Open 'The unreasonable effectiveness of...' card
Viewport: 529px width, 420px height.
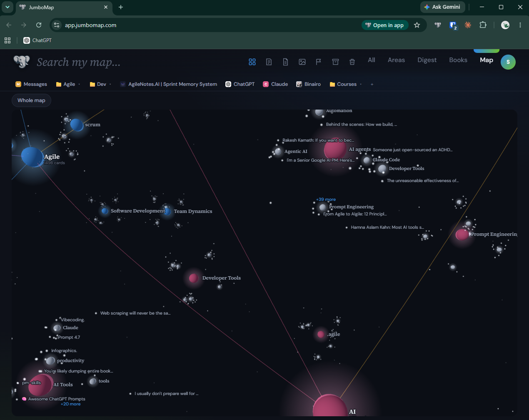(423, 181)
